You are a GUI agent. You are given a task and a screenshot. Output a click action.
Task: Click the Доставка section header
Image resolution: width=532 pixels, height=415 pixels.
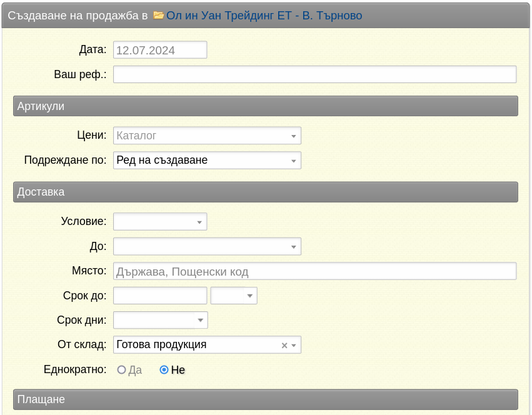(x=266, y=192)
